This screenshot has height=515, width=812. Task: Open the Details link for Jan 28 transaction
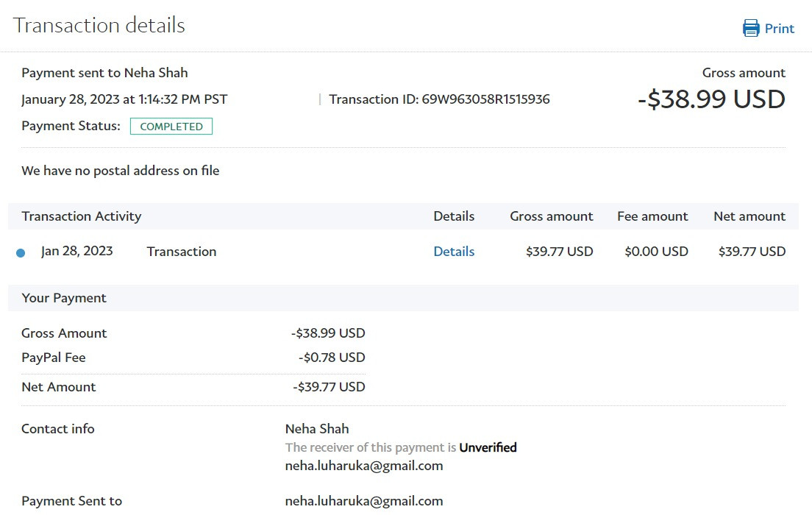[454, 252]
